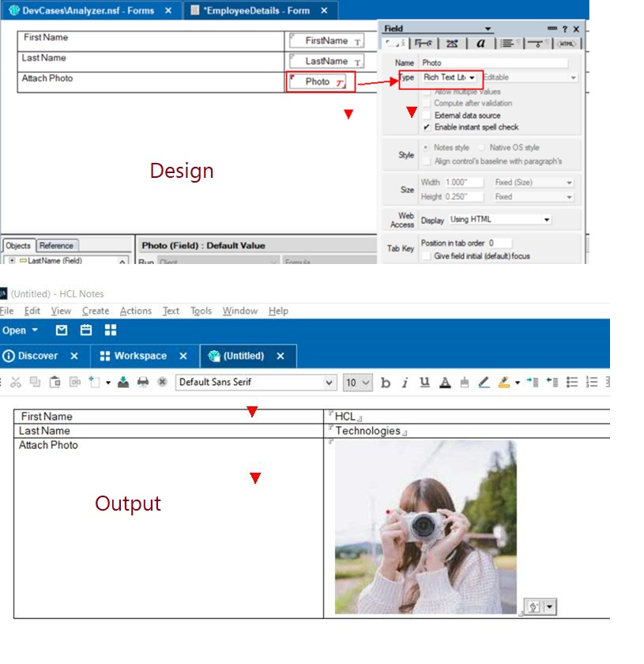
Task: Click the highlighter color icon
Action: coord(503,383)
